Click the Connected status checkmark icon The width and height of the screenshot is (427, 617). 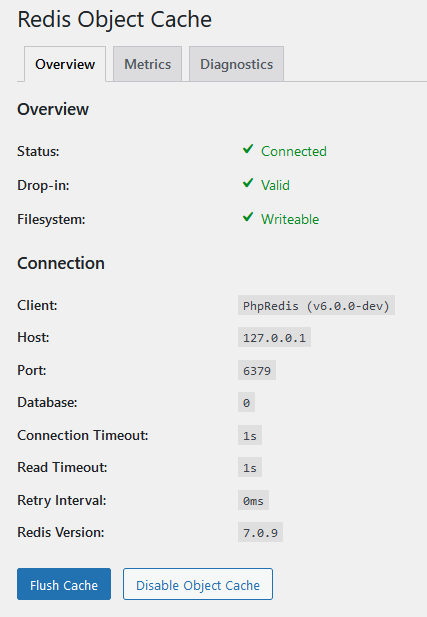coord(248,149)
